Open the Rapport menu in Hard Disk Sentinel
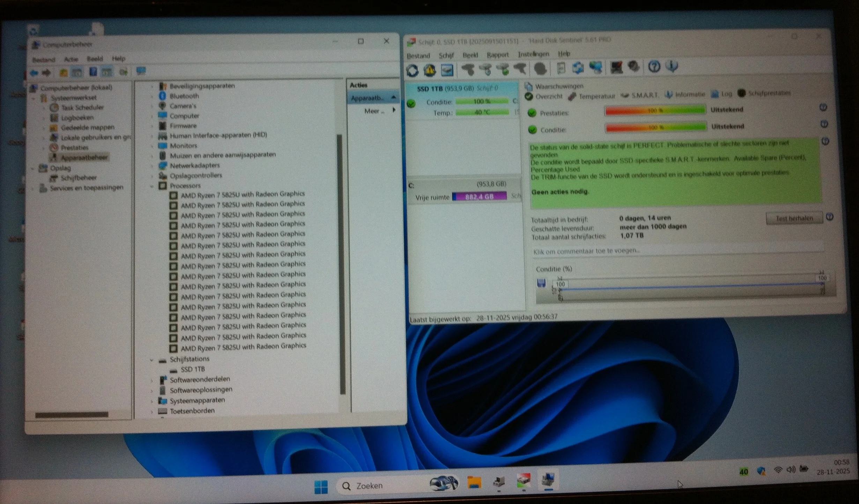Viewport: 859px width, 504px height. click(497, 55)
